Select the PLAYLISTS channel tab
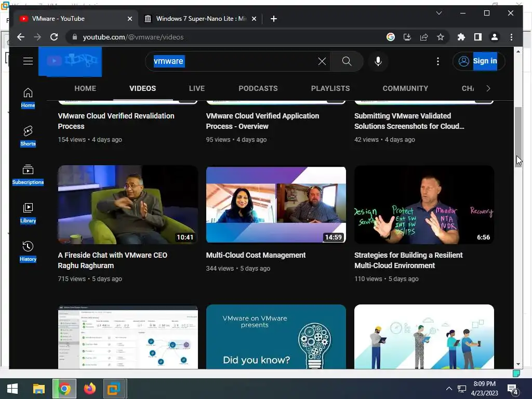Viewport: 532px width, 399px height. point(330,88)
